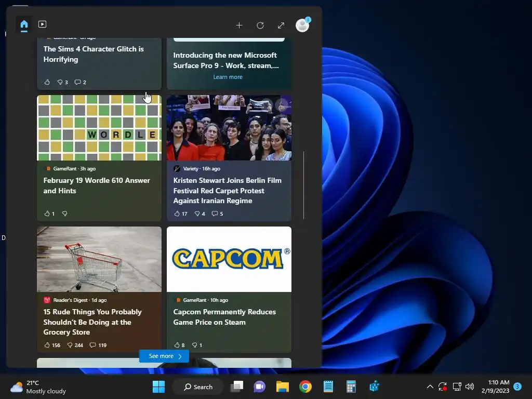Viewport: 532px width, 399px height.
Task: Open weather widget in the taskbar
Action: [x=38, y=387]
